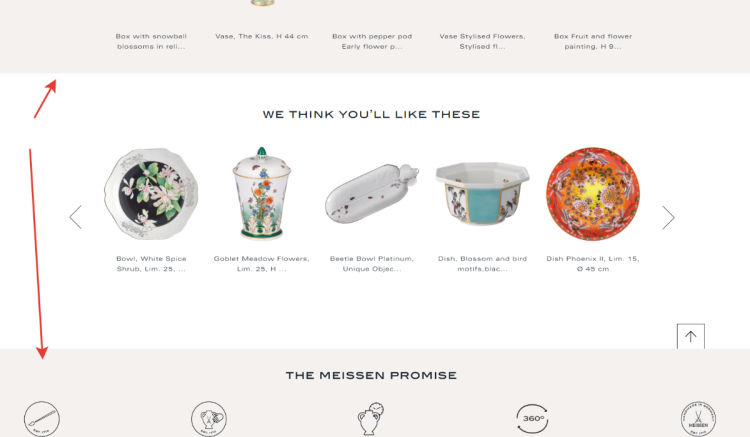Click the Meissen crossed swords seal icon

(x=698, y=419)
